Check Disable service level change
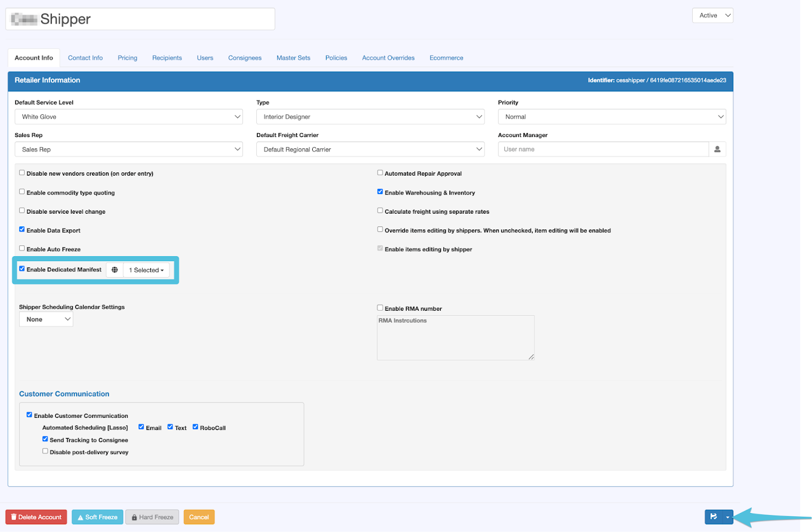This screenshot has height=532, width=812. click(22, 211)
